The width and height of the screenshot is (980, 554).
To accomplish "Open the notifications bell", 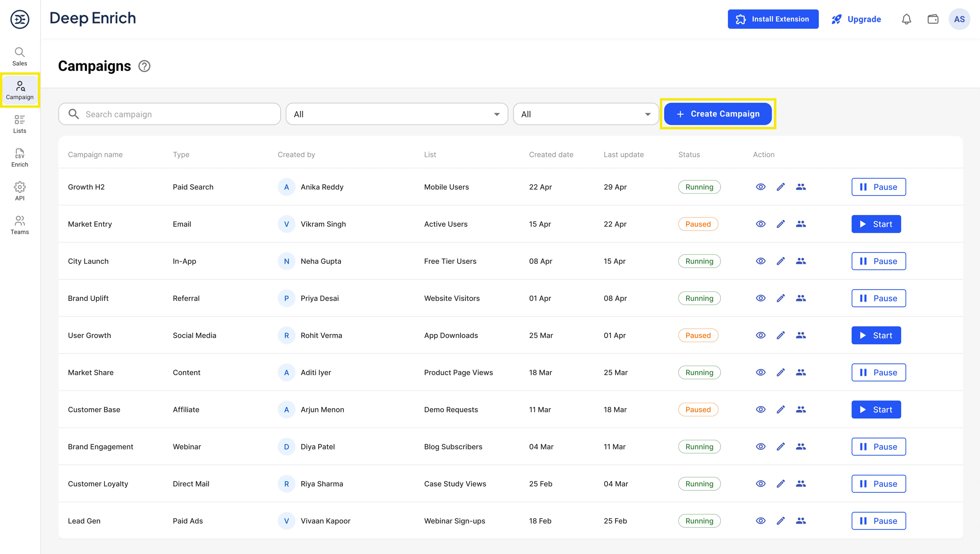I will click(907, 19).
